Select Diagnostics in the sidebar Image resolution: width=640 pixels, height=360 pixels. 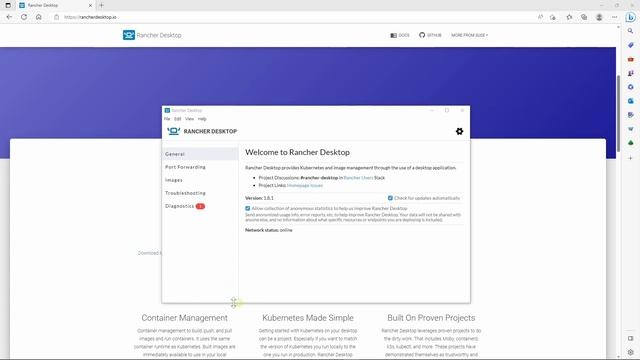tap(200, 206)
